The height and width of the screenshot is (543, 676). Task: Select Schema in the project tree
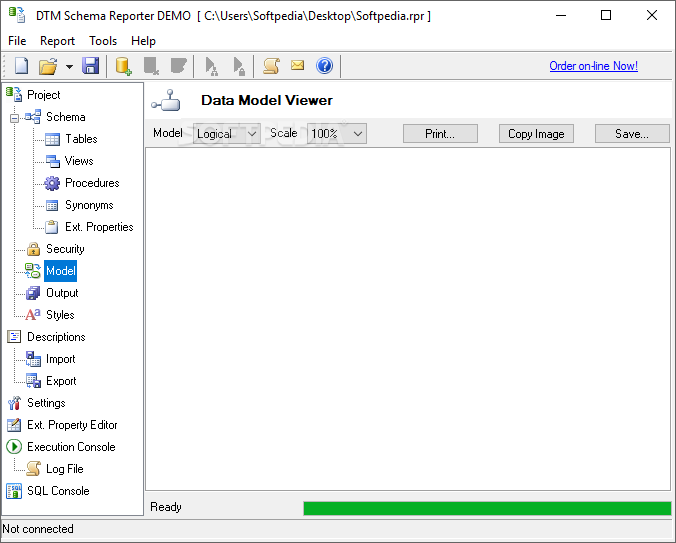click(x=66, y=117)
